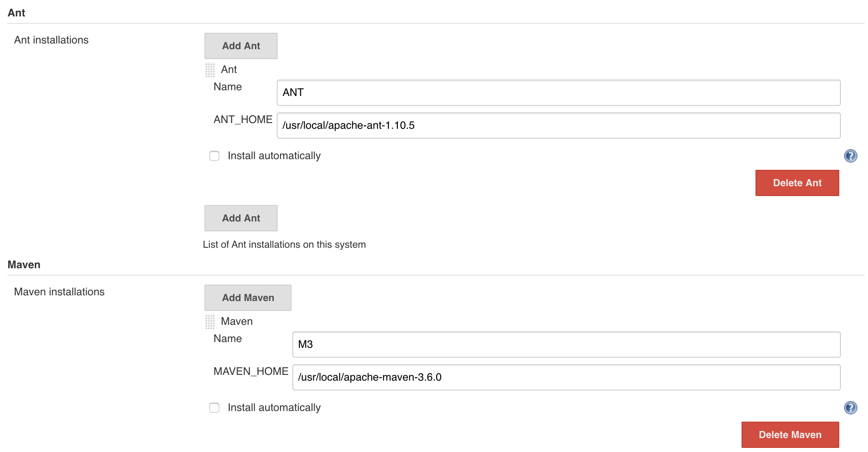
Task: Click the drag handle next to Maven entry
Action: [x=210, y=322]
